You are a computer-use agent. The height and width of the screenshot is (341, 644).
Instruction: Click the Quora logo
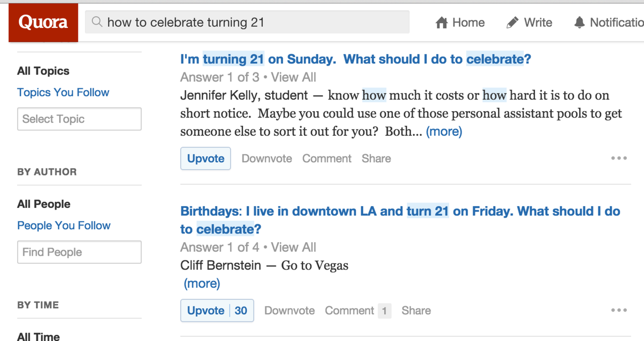click(x=43, y=23)
